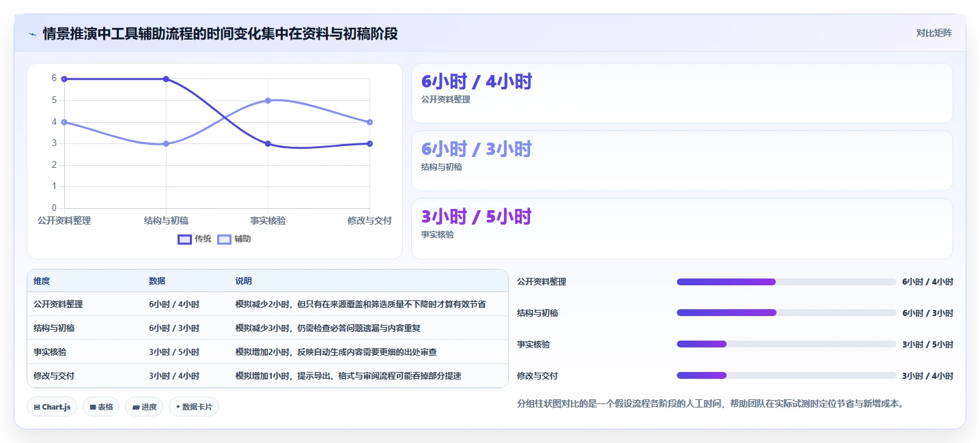Click the description starting 模拟增加2小时
This screenshot has width=980, height=443.
pyautogui.click(x=336, y=352)
